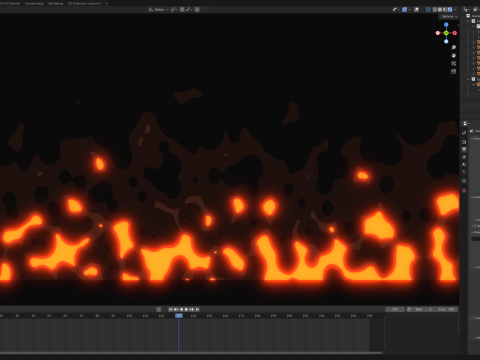
Task: Click the current frame number field
Action: coord(395,309)
